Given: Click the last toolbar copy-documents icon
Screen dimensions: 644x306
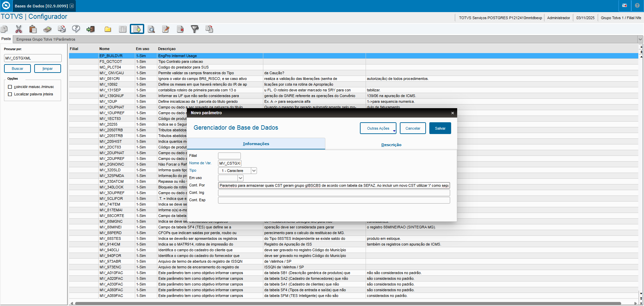Looking at the screenshot, I should coord(209,29).
